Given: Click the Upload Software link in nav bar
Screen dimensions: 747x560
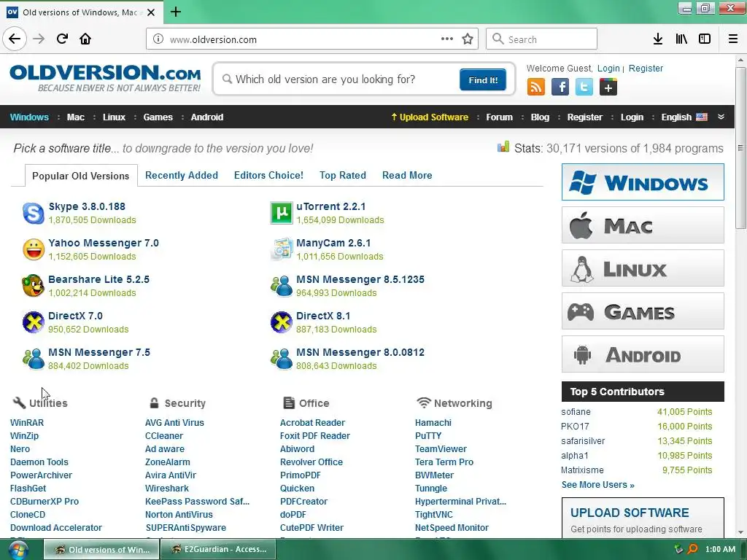Looking at the screenshot, I should click(430, 117).
